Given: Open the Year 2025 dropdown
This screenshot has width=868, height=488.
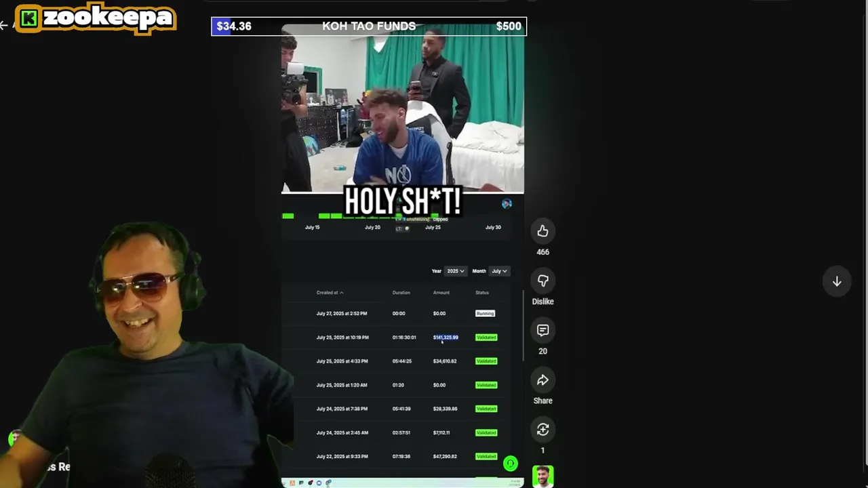Looking at the screenshot, I should [x=456, y=271].
